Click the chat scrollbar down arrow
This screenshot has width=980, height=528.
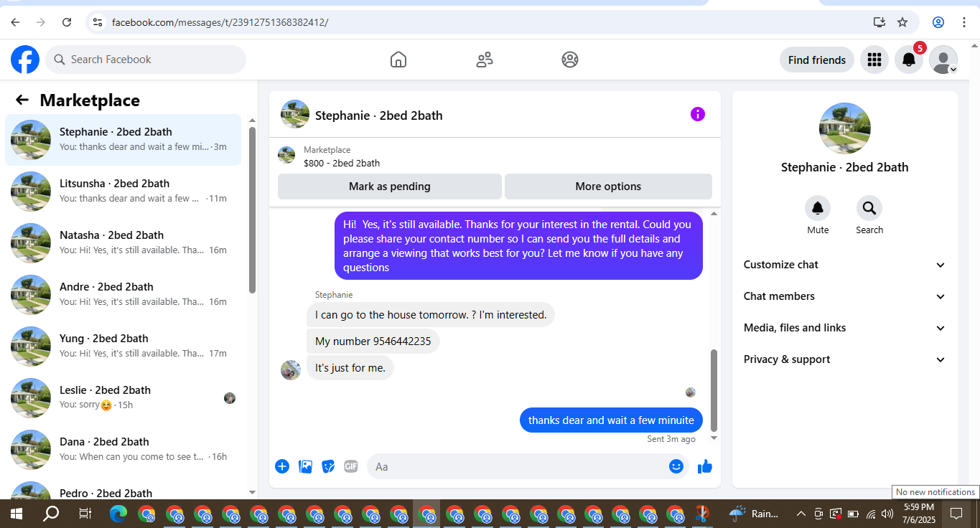click(714, 438)
